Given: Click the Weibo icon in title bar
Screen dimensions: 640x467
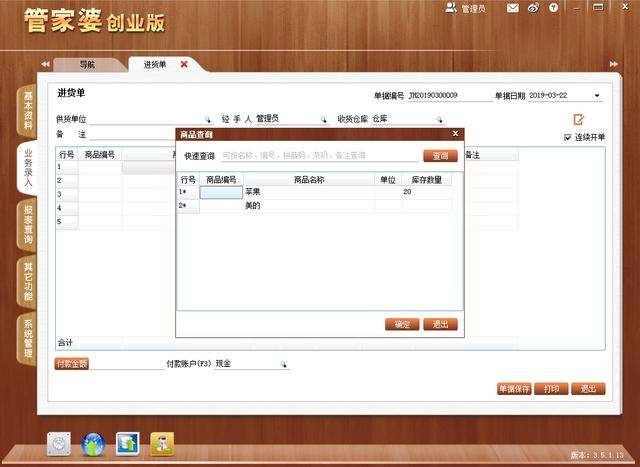Looking at the screenshot, I should [533, 8].
